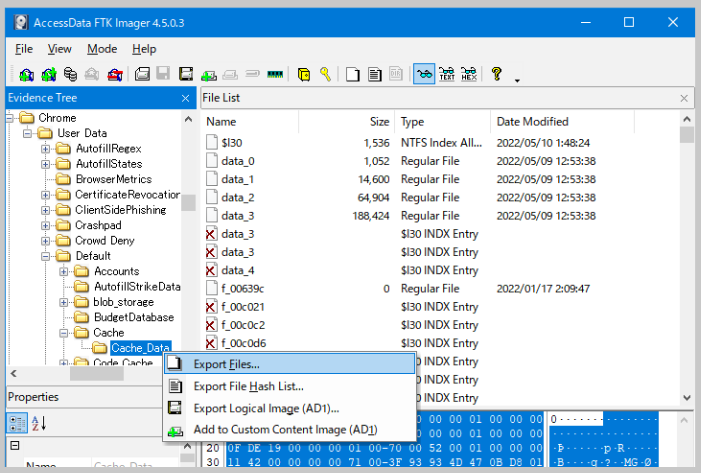
Task: Click the Export Logical Image toolbar icon
Action: tap(186, 74)
